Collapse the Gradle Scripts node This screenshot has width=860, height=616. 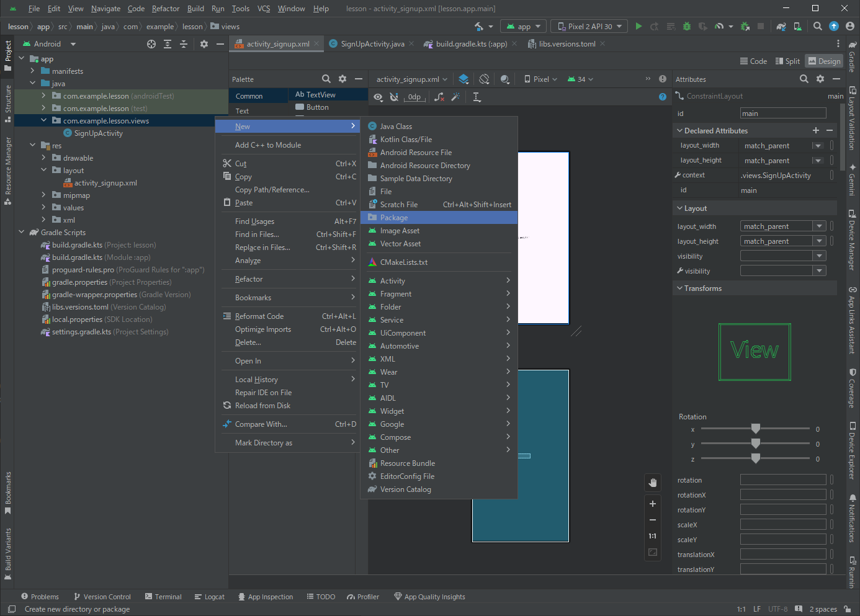[x=21, y=233]
